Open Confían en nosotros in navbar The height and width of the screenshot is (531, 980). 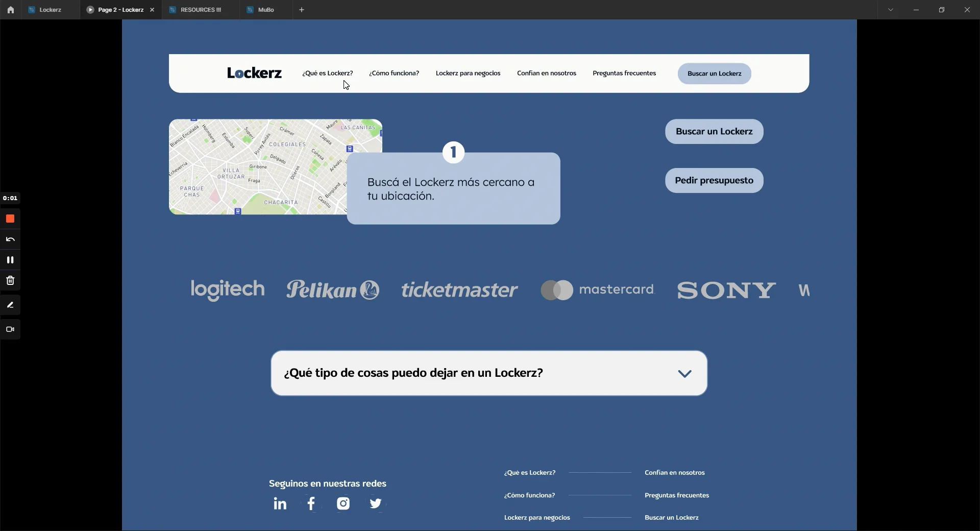[x=547, y=74]
